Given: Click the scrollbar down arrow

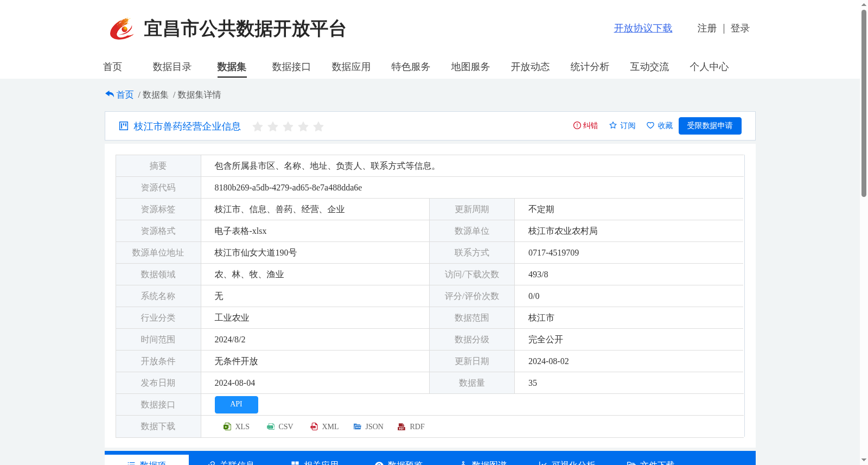Looking at the screenshot, I should click(864, 461).
